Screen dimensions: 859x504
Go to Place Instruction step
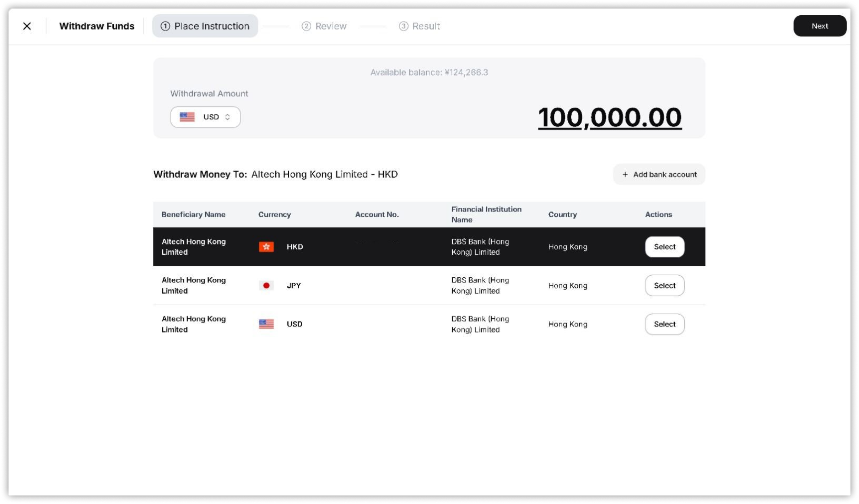[x=205, y=26]
